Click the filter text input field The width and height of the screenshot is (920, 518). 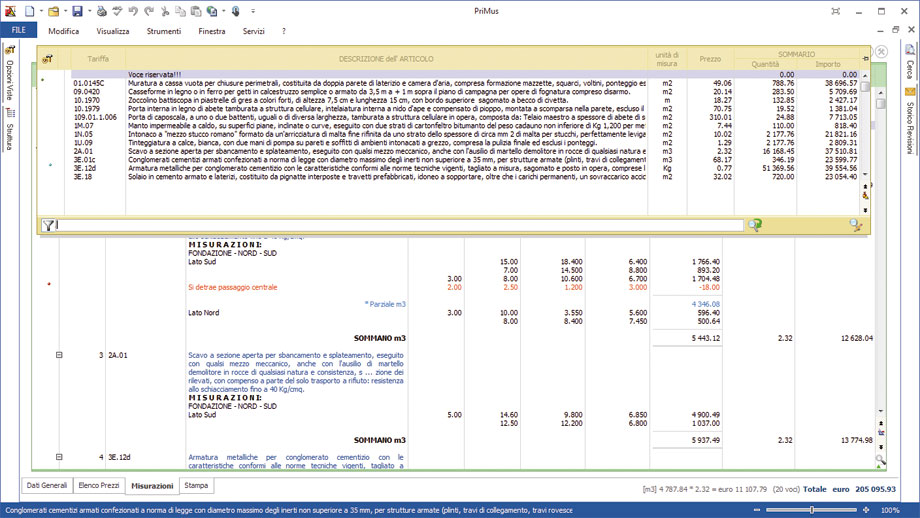point(400,225)
